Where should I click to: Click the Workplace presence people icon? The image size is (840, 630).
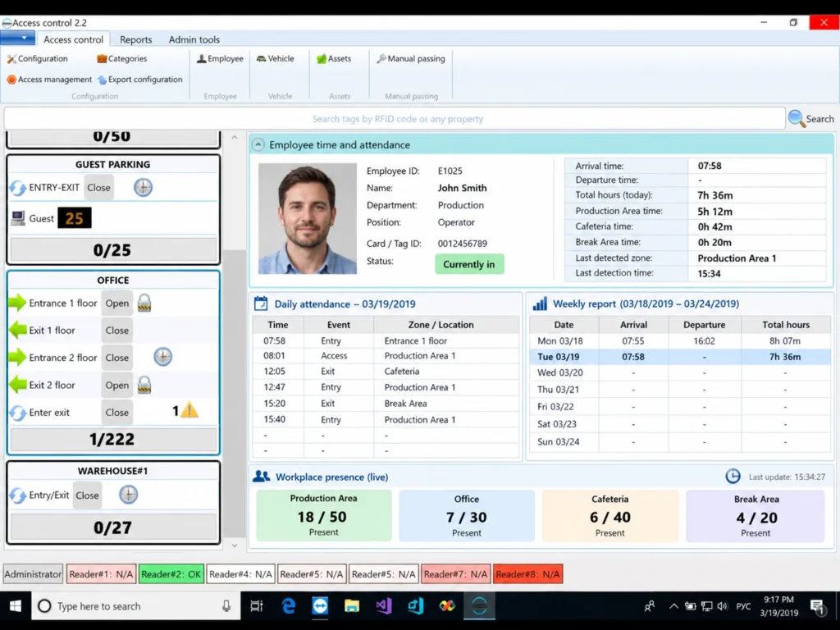[x=262, y=477]
